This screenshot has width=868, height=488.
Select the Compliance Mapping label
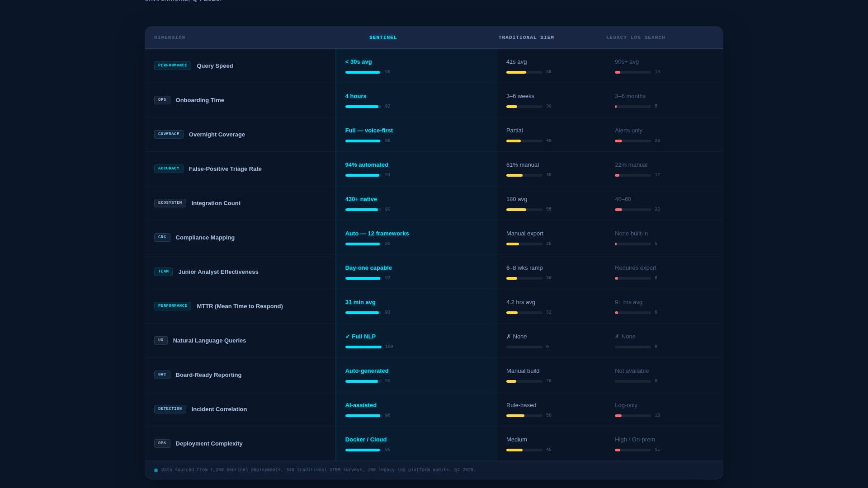205,238
